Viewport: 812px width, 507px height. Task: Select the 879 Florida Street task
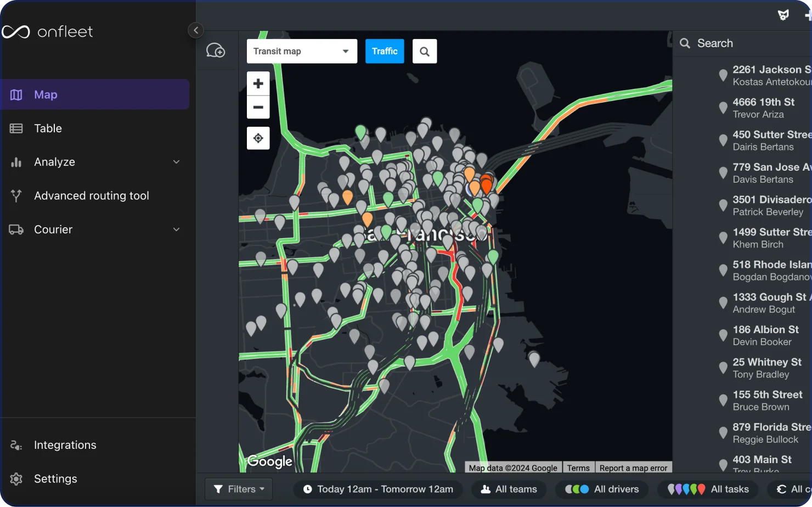pyautogui.click(x=764, y=433)
